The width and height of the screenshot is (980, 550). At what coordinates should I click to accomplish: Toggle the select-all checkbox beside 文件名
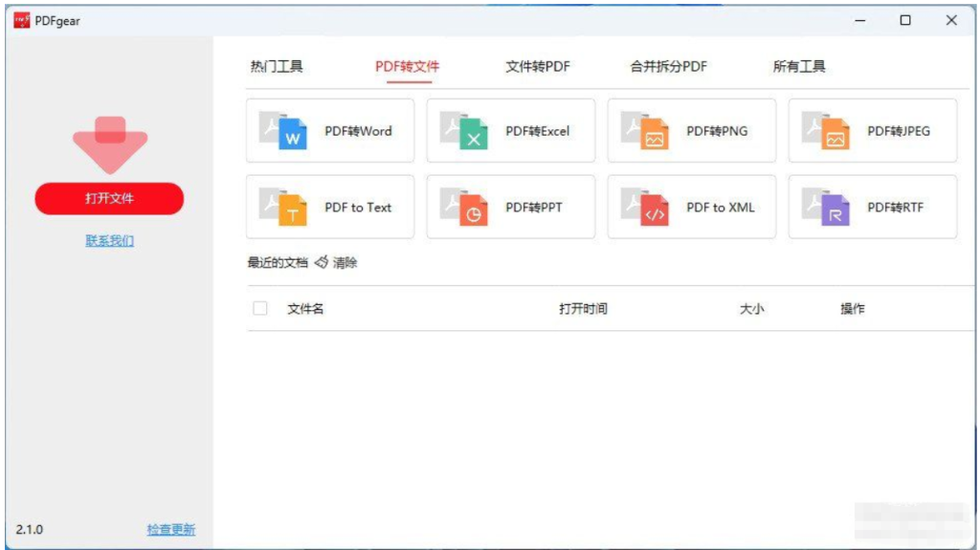pos(260,308)
